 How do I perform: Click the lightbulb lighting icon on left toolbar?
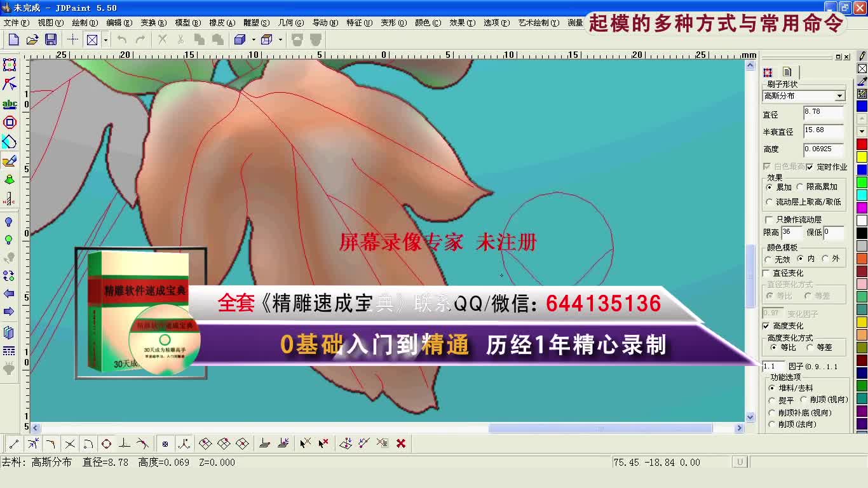9,222
